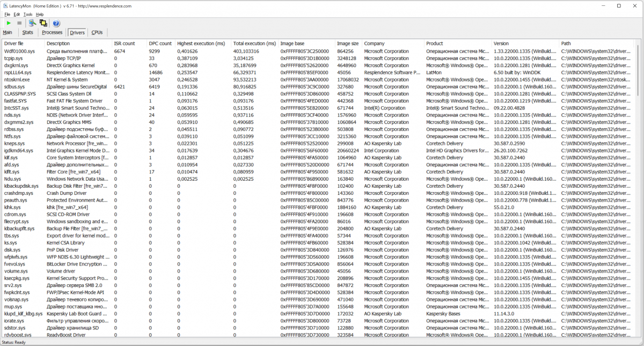Viewport: 644px width, 346px height.
Task: Open the File menu
Action: [8, 14]
